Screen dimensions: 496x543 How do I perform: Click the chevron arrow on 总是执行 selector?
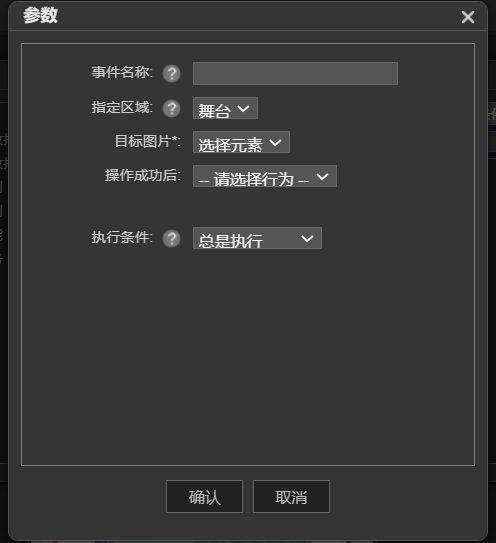(x=307, y=239)
